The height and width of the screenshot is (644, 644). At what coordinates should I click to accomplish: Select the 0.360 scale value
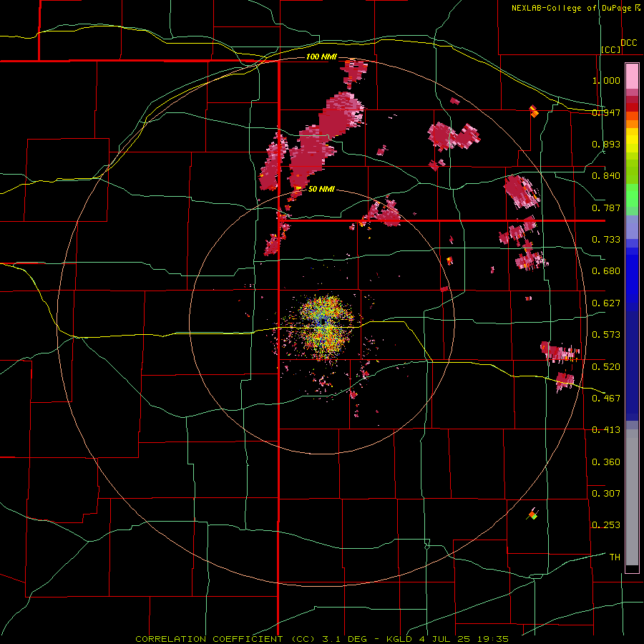click(606, 462)
